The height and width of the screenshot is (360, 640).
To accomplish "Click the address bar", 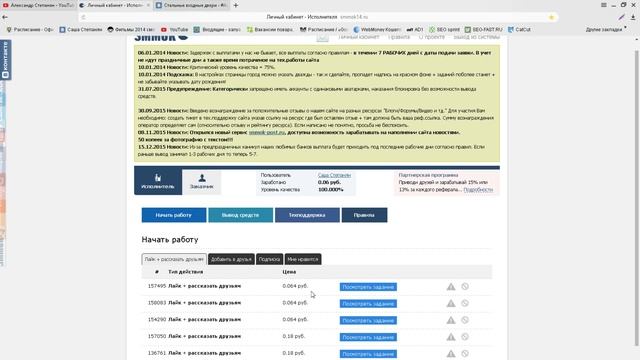I will 317,17.
